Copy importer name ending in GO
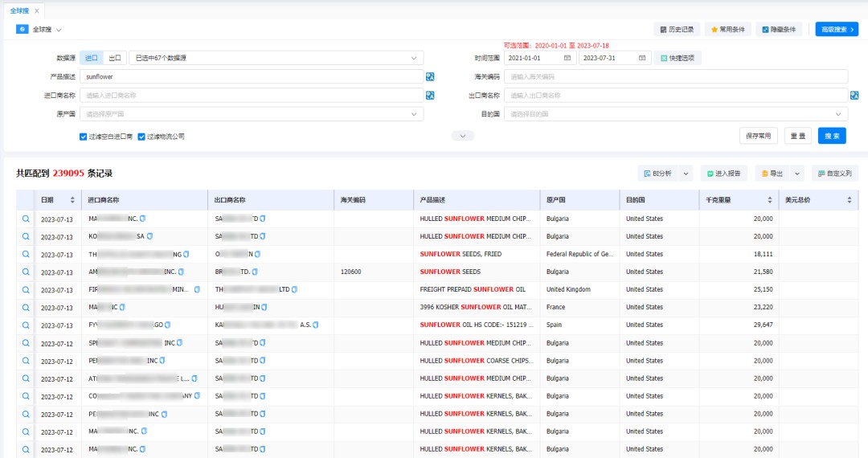 168,325
